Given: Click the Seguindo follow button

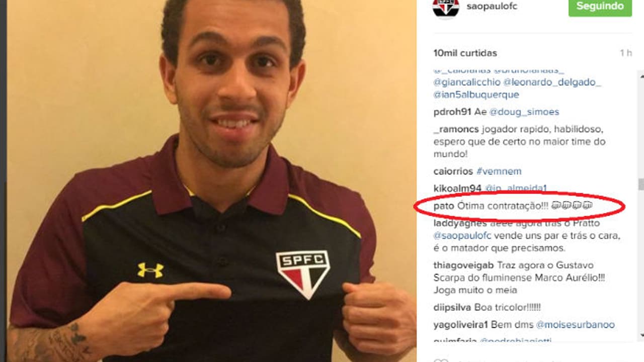Looking at the screenshot, I should (600, 7).
